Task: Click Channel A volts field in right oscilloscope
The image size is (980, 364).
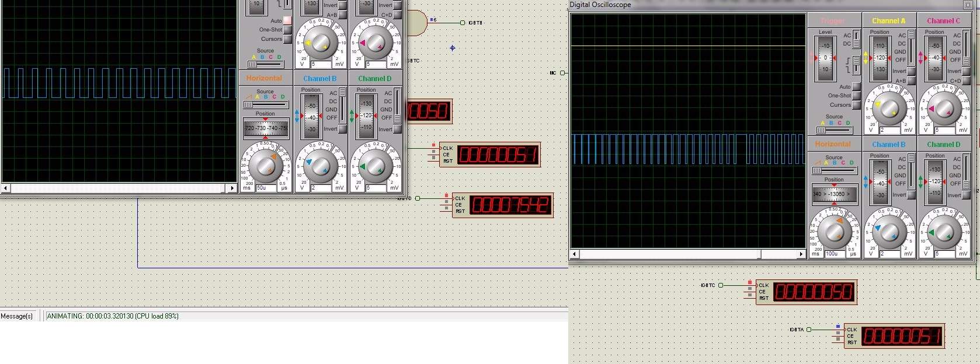Action: coord(890,130)
